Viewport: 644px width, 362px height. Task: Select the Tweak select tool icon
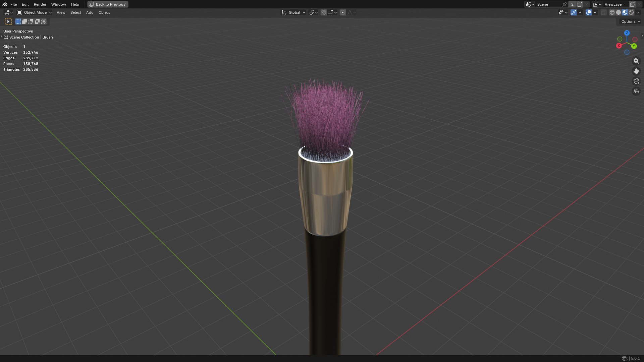[x=8, y=21]
